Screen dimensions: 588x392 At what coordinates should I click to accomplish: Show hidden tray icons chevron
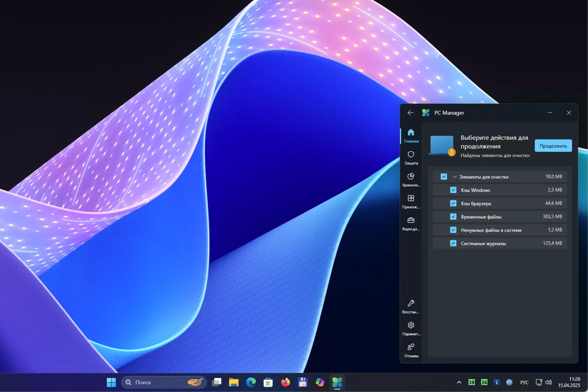459,382
